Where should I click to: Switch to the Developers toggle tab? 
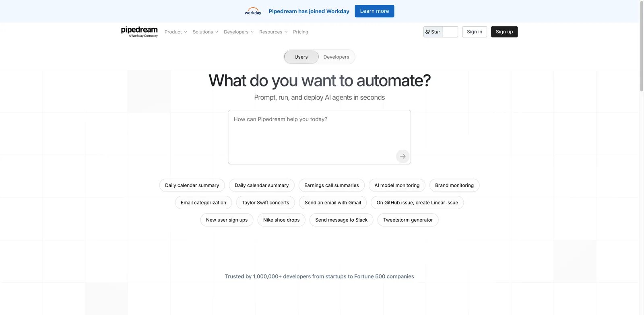336,57
